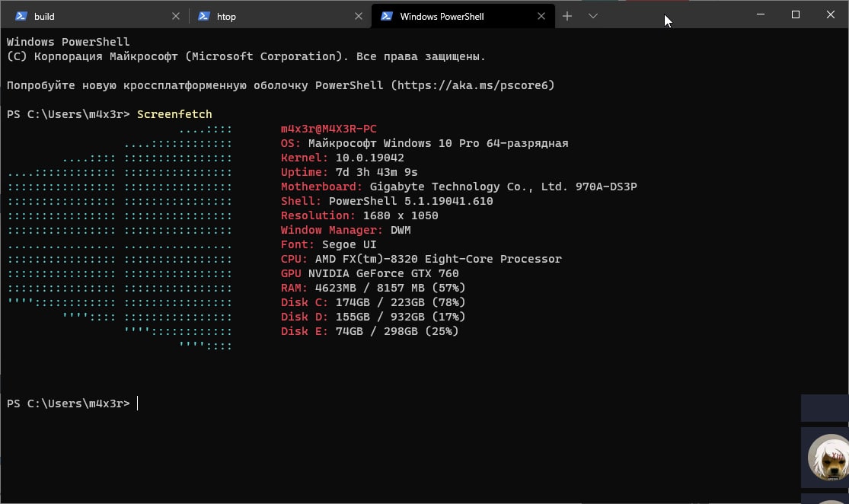Image resolution: width=849 pixels, height=504 pixels.
Task: Click the GPU NVIDIA GeForce GTX 760 line
Action: (370, 273)
